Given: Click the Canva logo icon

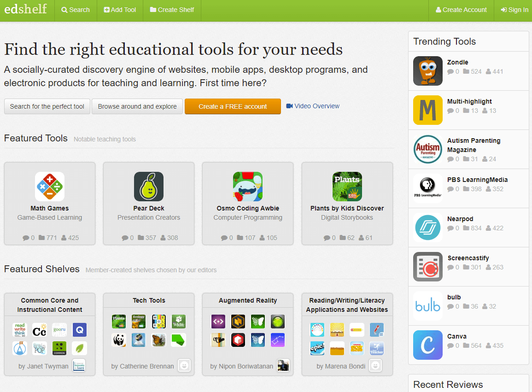Looking at the screenshot, I should pyautogui.click(x=428, y=345).
